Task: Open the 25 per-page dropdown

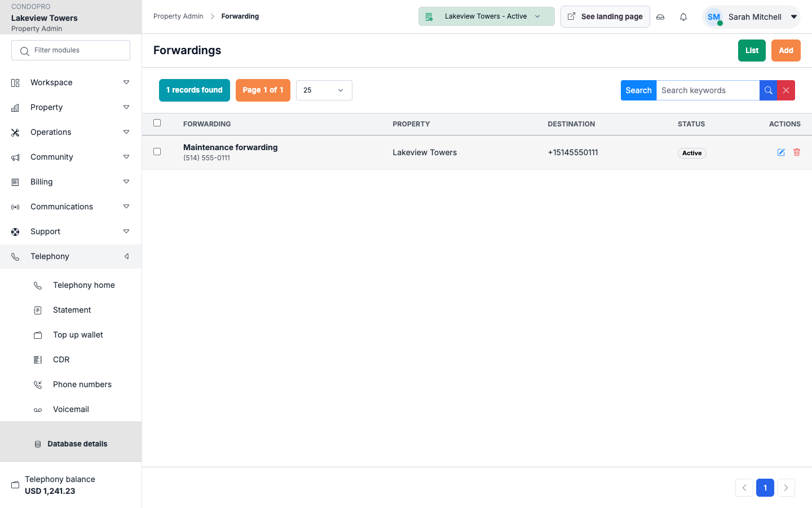Action: click(324, 90)
